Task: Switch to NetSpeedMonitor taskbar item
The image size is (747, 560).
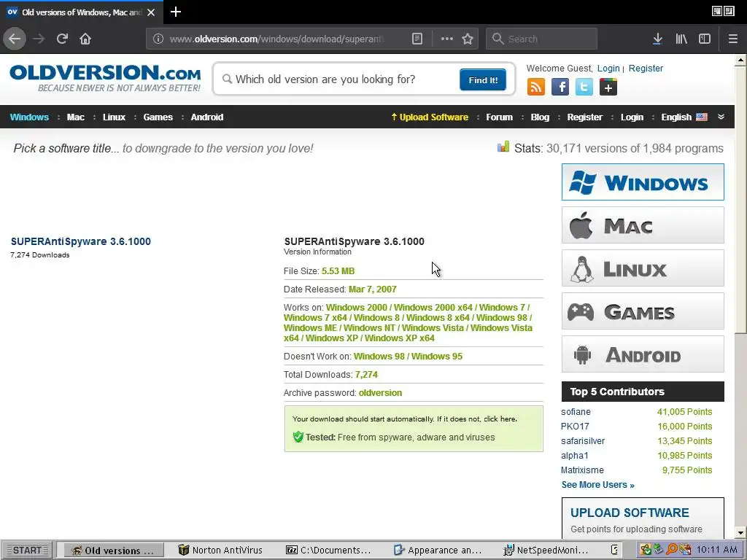Action: (546, 551)
